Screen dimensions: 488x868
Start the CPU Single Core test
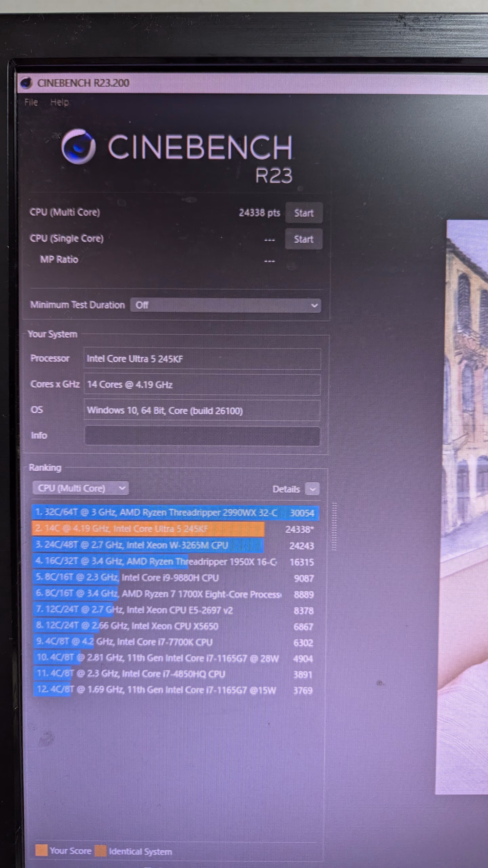tap(304, 239)
